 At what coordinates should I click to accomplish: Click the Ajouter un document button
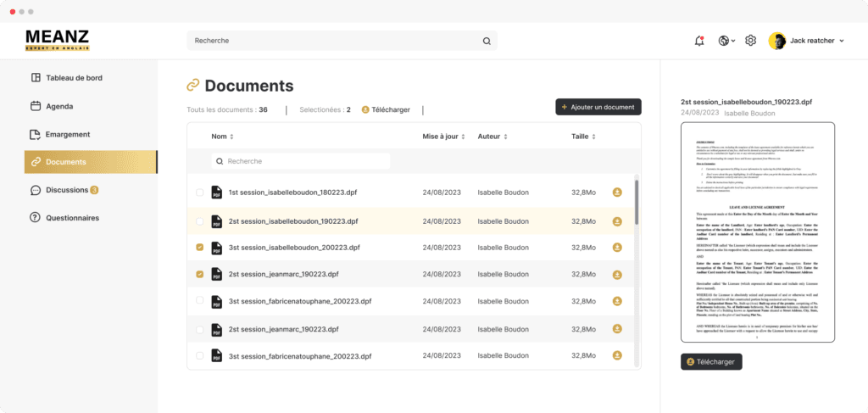598,107
